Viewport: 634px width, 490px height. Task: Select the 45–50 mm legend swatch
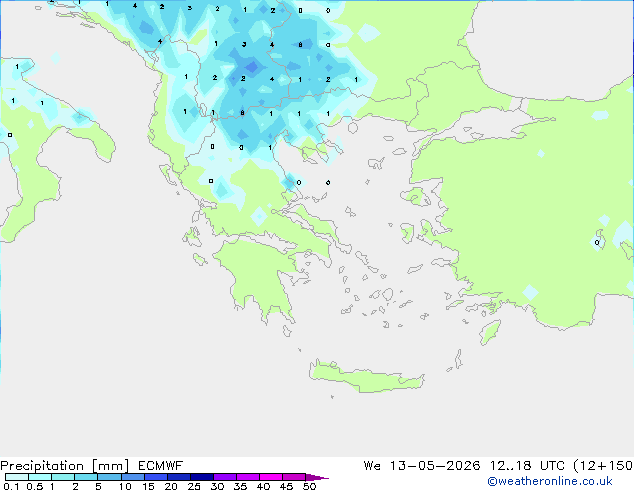(x=294, y=477)
